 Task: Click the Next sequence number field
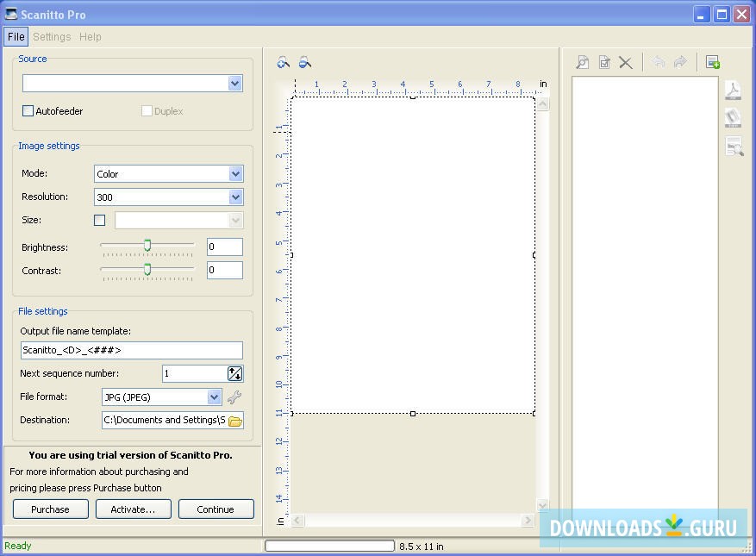tap(194, 374)
